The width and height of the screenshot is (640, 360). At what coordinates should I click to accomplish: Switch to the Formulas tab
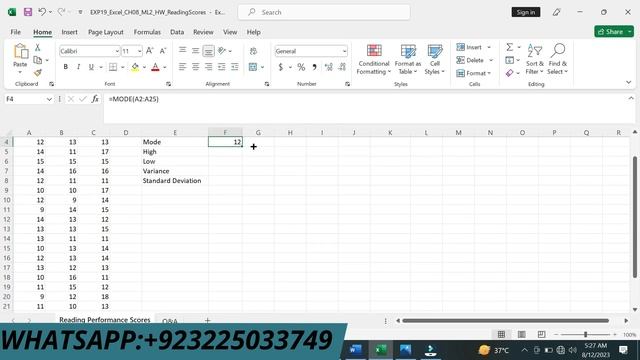(x=147, y=32)
